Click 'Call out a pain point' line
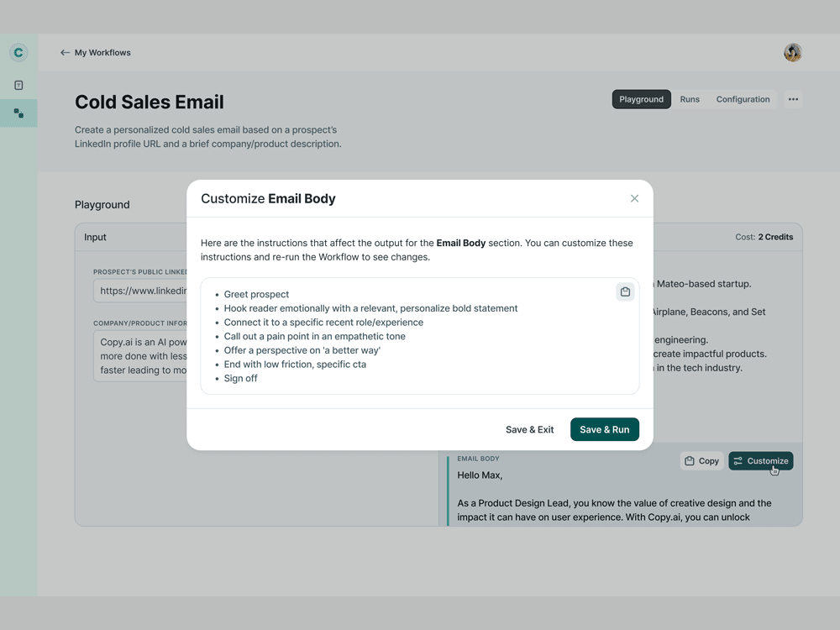Screen dimensions: 840x630 point(314,336)
